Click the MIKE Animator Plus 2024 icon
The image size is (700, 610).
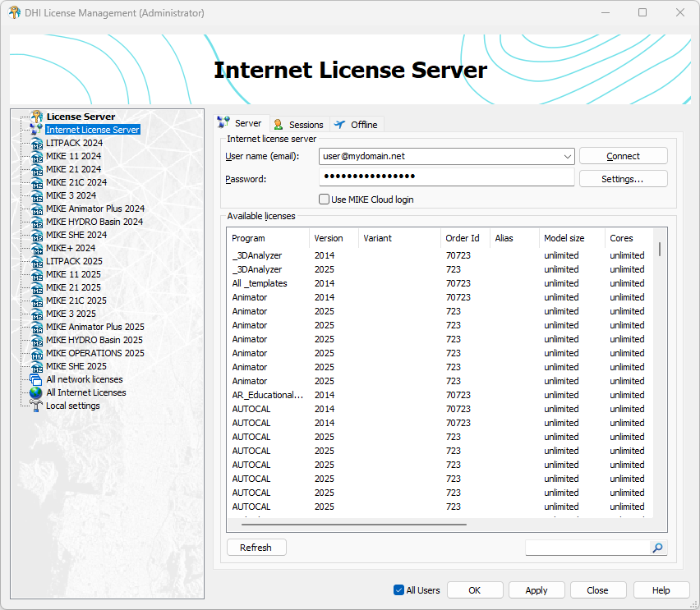(37, 209)
